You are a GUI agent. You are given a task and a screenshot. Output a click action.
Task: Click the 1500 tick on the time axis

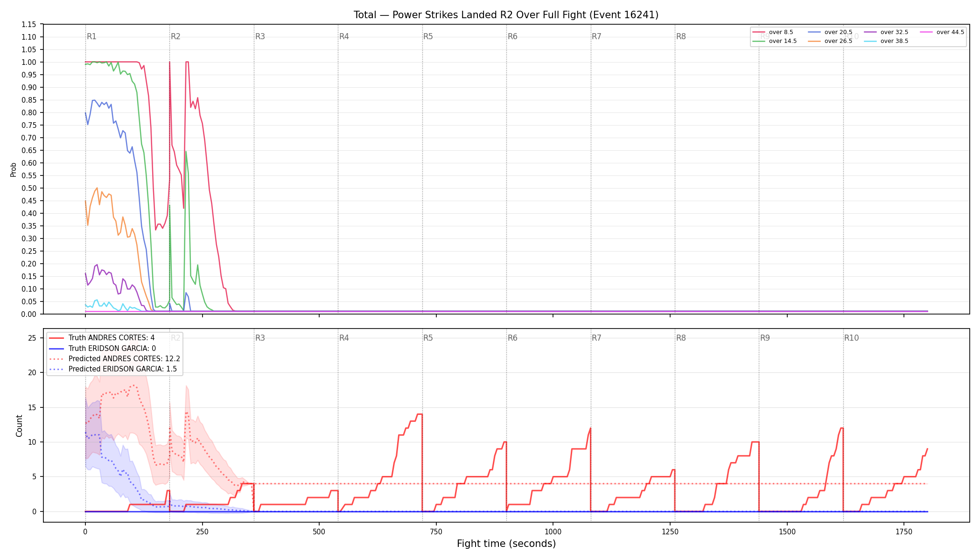click(787, 532)
